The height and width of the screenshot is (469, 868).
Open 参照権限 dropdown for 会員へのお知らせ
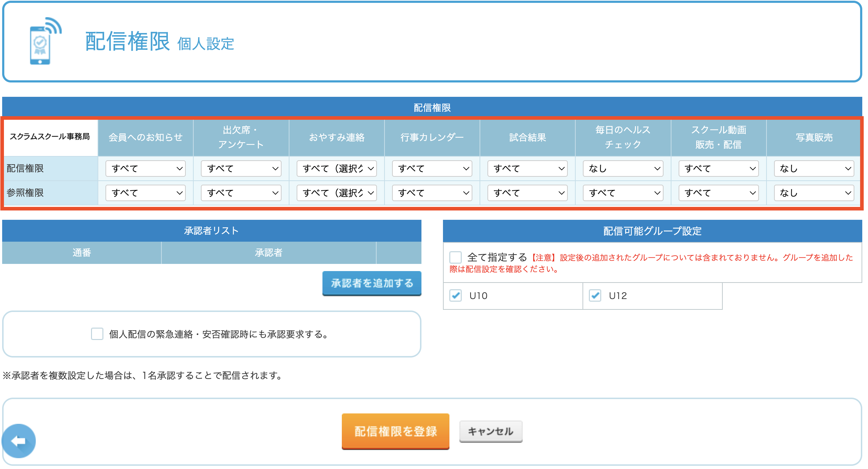146,193
